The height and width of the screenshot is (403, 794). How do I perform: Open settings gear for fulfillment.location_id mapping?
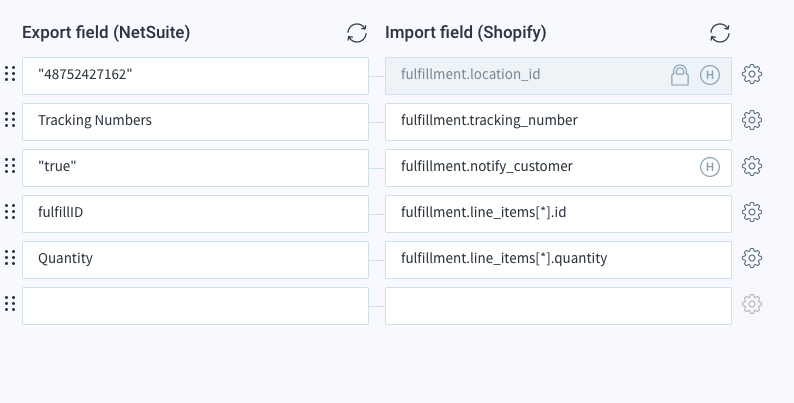coord(751,74)
